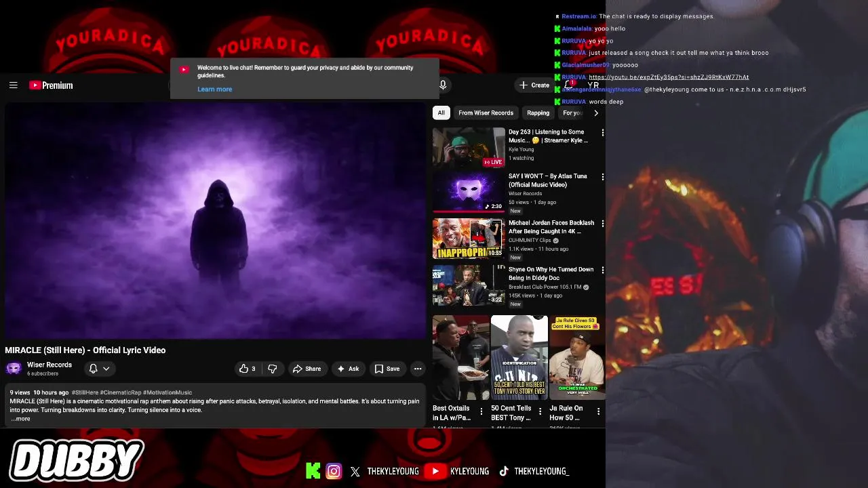
Task: Click the Ask button
Action: (x=348, y=369)
